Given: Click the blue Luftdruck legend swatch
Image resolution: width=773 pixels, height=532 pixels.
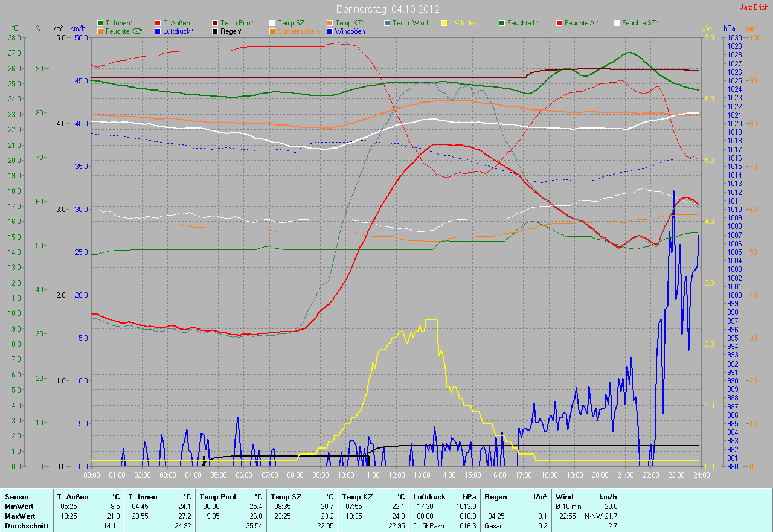Looking at the screenshot, I should 158,31.
